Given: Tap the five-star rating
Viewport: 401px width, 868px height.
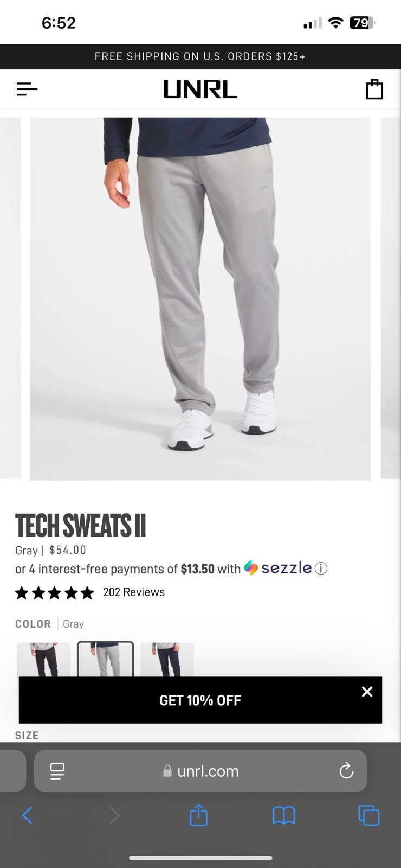Looking at the screenshot, I should click(55, 592).
